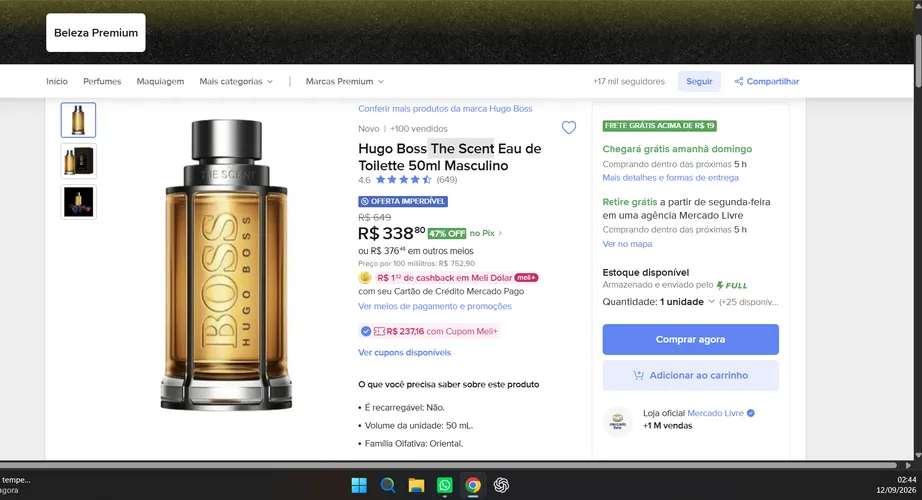
Task: Open Perfumes category
Action: coord(102,81)
